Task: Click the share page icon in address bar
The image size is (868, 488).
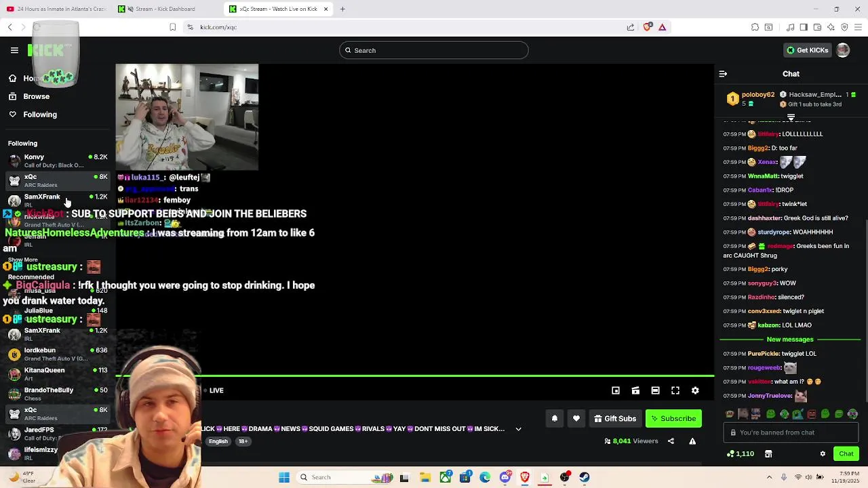Action: pos(631,27)
